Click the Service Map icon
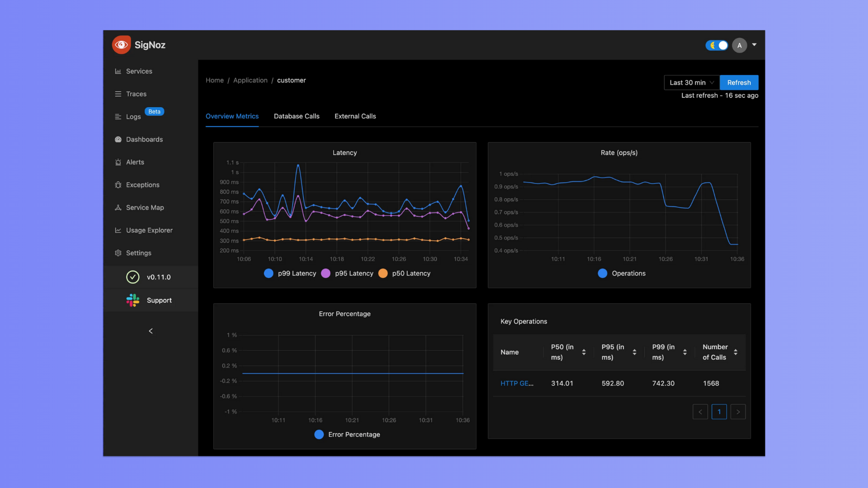868x488 pixels. tap(118, 207)
